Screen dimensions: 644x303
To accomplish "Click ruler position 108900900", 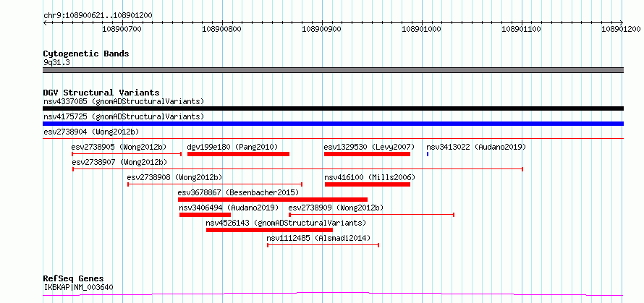I will pos(321,29).
